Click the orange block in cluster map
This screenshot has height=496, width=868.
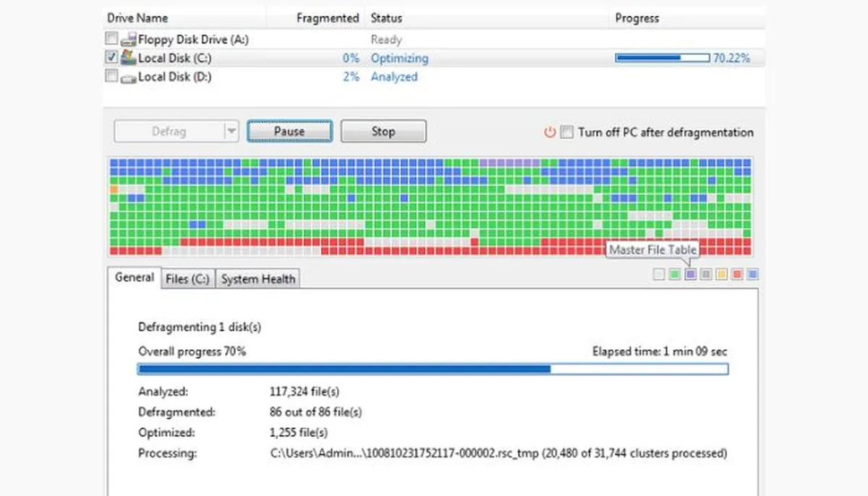pos(114,189)
